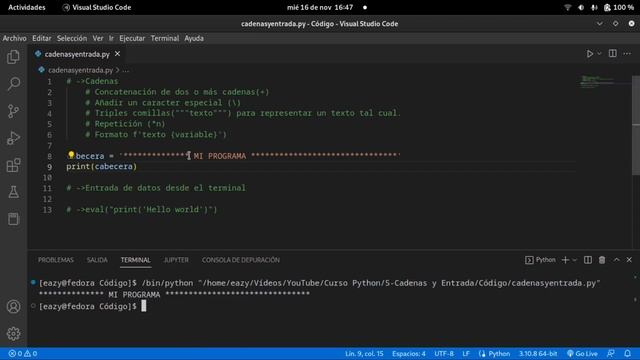
Task: Place cursor on print(cabecera) line
Action: click(102, 167)
